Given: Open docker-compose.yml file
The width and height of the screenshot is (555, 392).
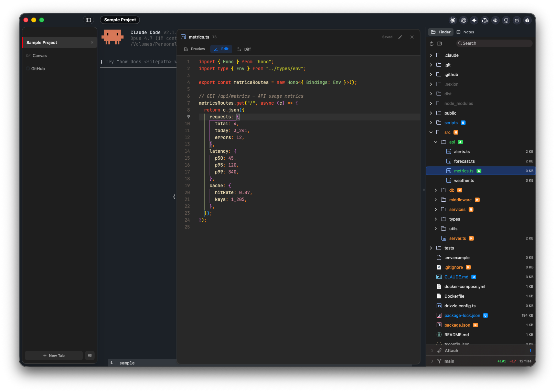Looking at the screenshot, I should tap(481, 287).
